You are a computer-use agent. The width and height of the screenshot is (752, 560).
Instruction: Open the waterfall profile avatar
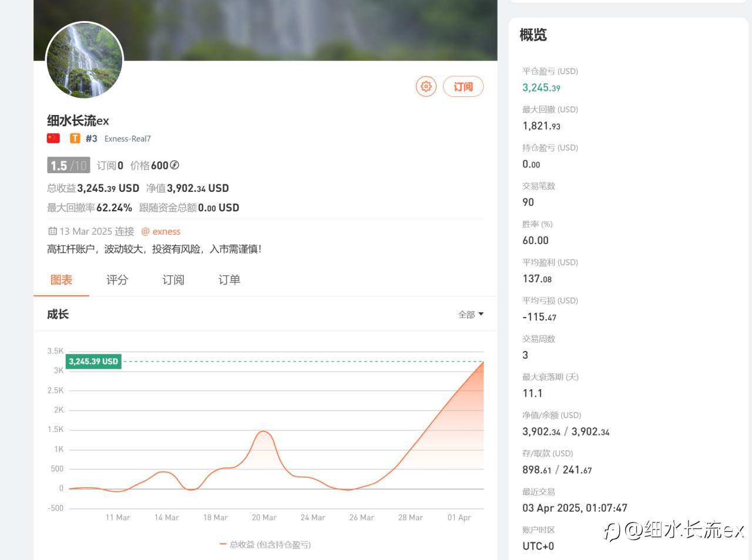(85, 60)
